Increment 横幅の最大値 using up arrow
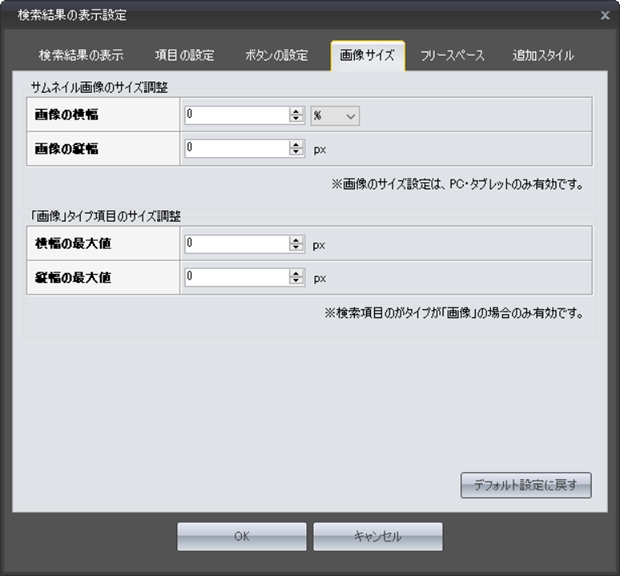This screenshot has width=620, height=576. click(x=295, y=239)
